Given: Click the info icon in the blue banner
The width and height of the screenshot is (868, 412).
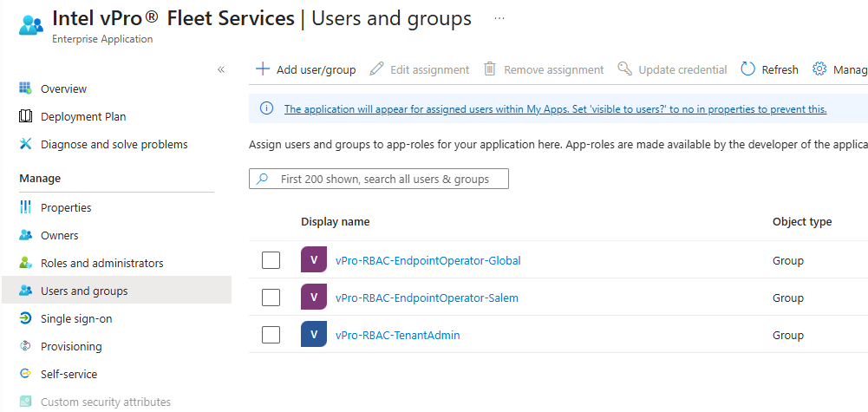Looking at the screenshot, I should pos(266,108).
